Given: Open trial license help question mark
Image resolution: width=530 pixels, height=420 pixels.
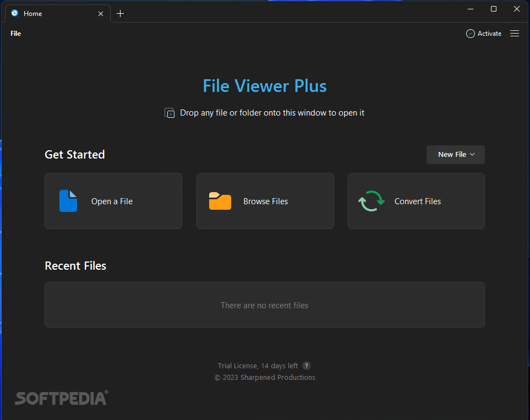Looking at the screenshot, I should point(307,366).
